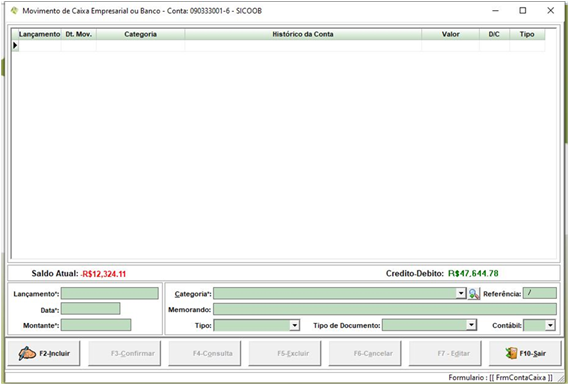Click the Saldo Atual value -R$12,324.11
The image size is (570, 385).
tap(103, 274)
